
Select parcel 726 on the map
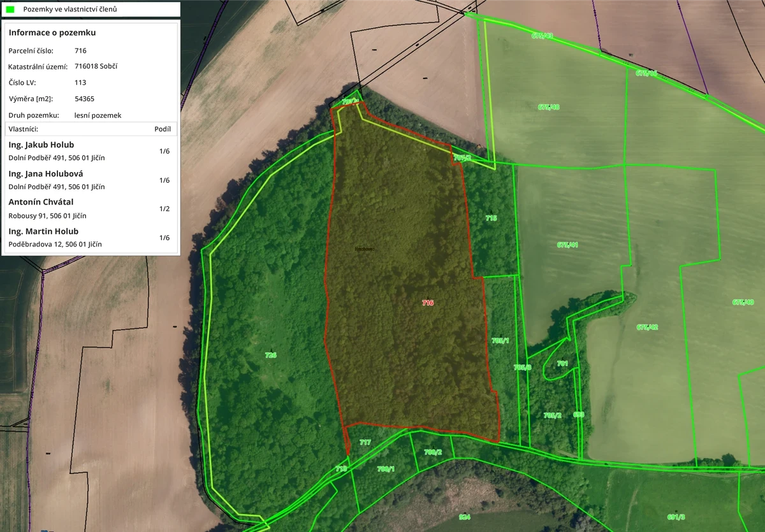(x=271, y=355)
